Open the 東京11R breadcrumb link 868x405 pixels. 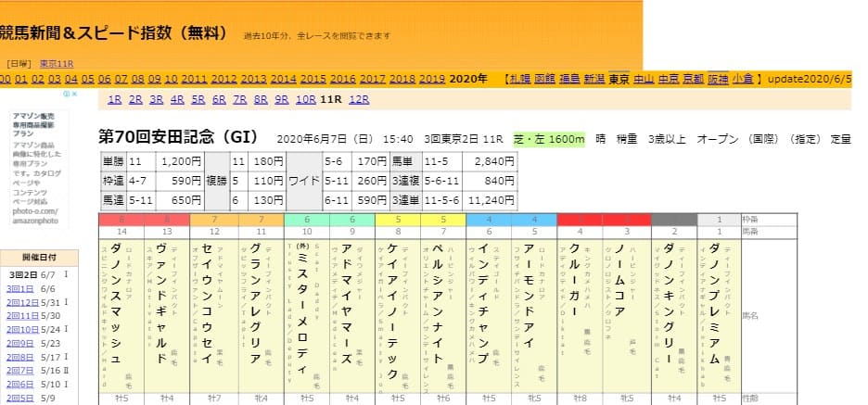pyautogui.click(x=57, y=63)
